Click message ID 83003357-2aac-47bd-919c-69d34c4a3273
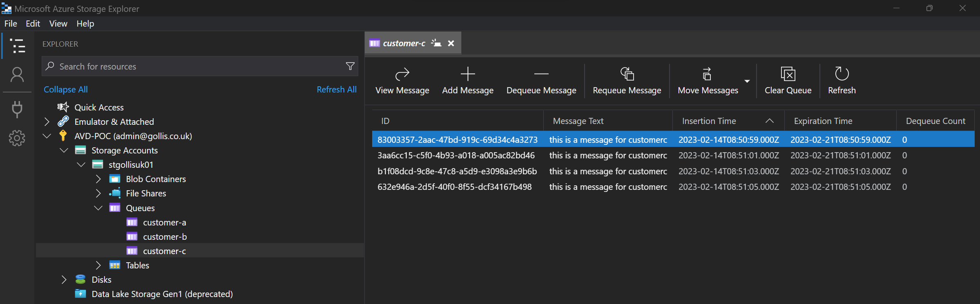The image size is (980, 304). point(458,140)
